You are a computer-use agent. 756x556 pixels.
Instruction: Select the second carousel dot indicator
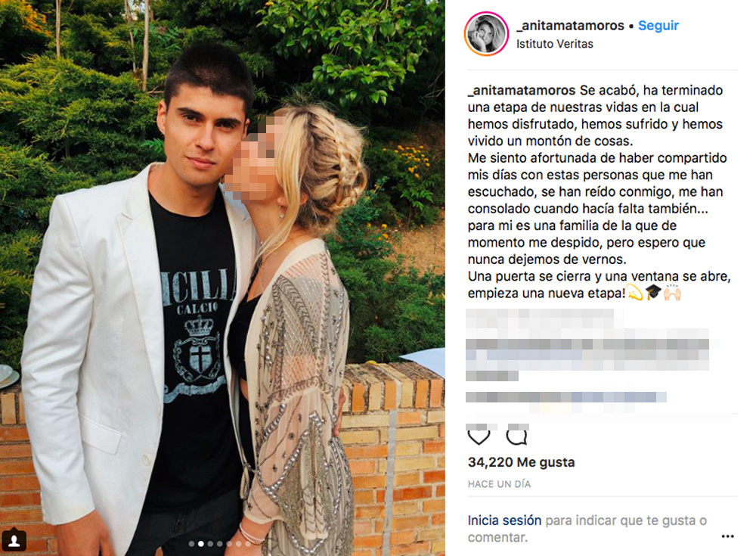[201, 544]
